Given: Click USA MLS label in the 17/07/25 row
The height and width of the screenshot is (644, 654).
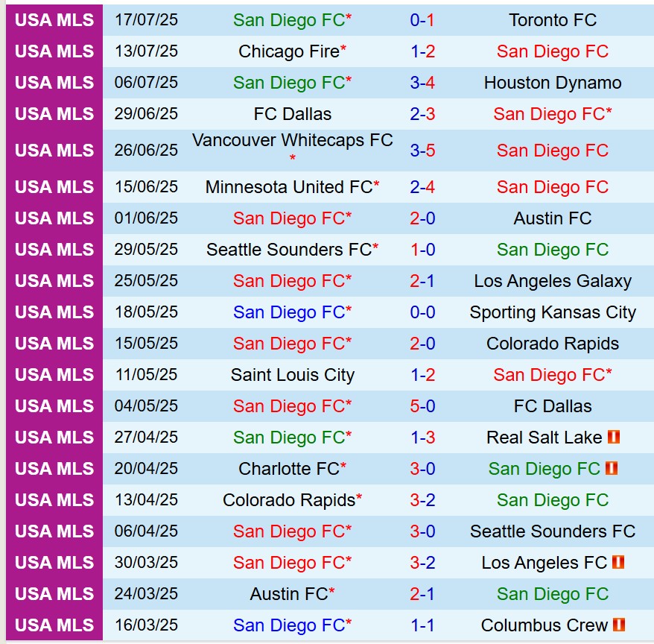Looking at the screenshot, I should [54, 20].
